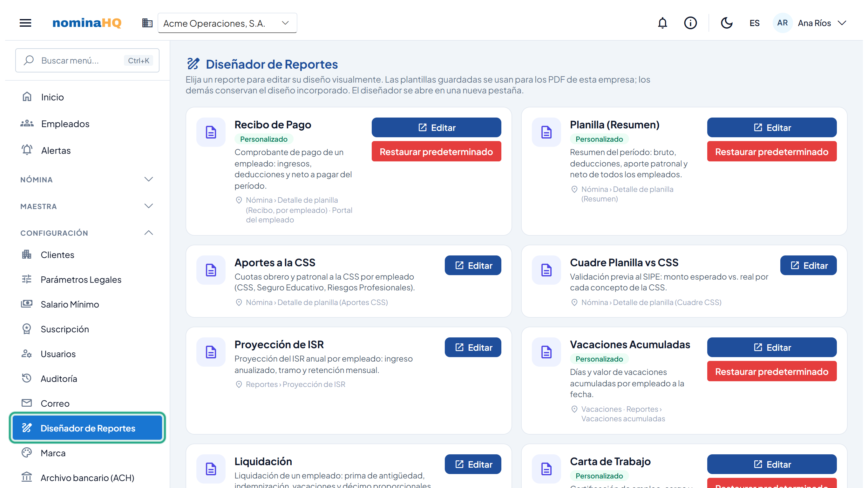Click the Usuarios gear-person icon
This screenshot has height=488, width=868.
[27, 354]
